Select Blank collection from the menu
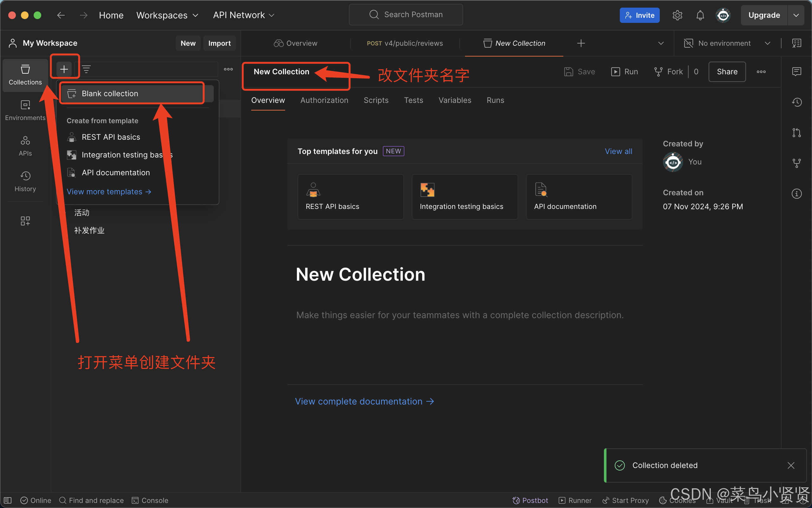 tap(138, 93)
